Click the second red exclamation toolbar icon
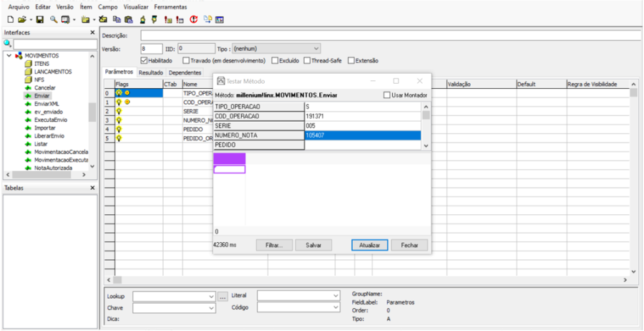Viewport: 644px width, 331px height. coord(180,19)
